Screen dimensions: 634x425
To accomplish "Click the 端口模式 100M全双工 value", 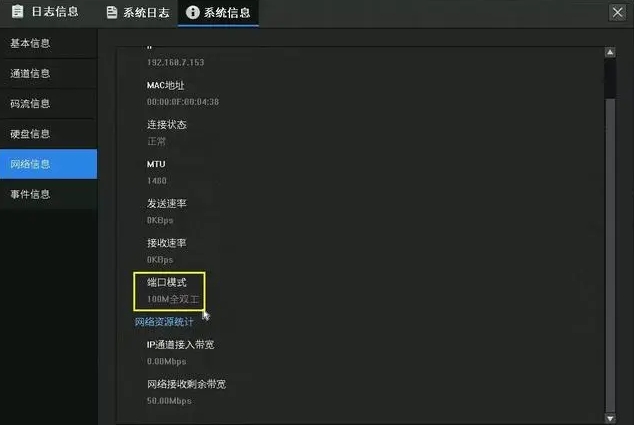I will pyautogui.click(x=173, y=299).
